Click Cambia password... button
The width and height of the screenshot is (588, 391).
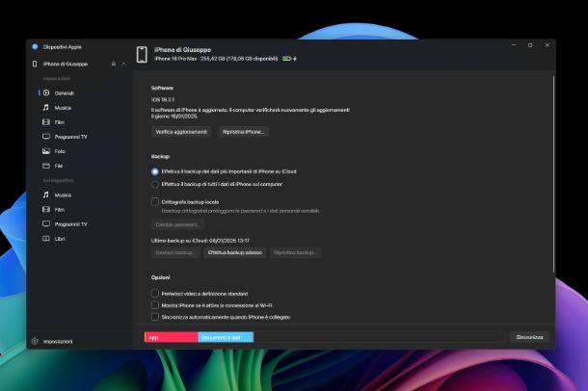(x=177, y=224)
